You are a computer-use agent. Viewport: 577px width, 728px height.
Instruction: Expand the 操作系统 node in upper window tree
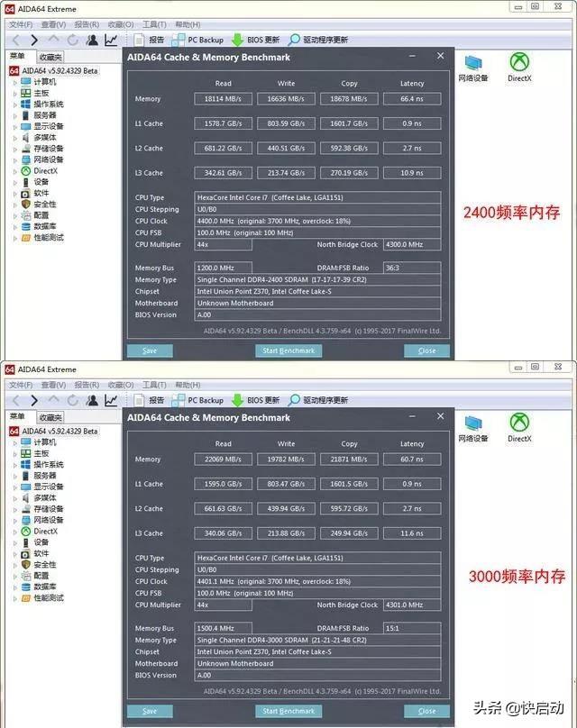click(x=14, y=105)
